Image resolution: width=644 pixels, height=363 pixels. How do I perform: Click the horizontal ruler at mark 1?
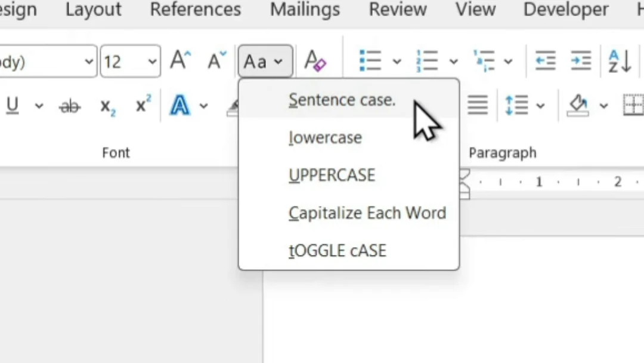[539, 181]
